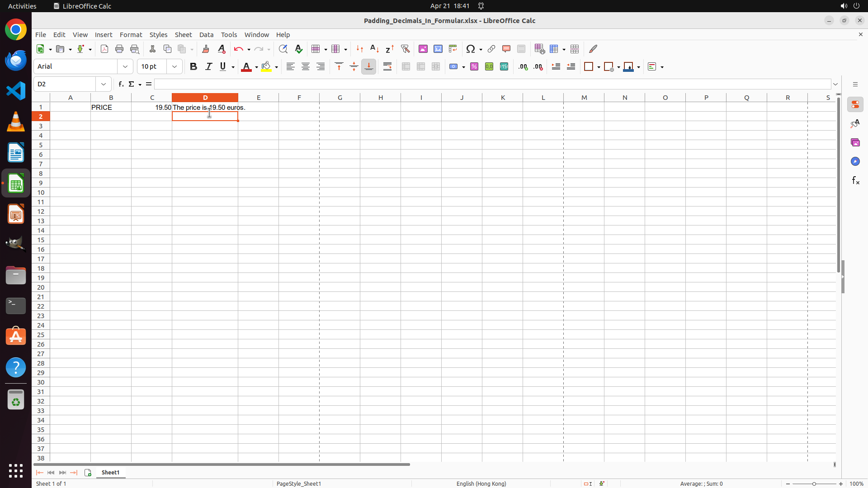Click the zoom slider in status bar
Viewport: 868px width, 488px height.
tap(814, 483)
